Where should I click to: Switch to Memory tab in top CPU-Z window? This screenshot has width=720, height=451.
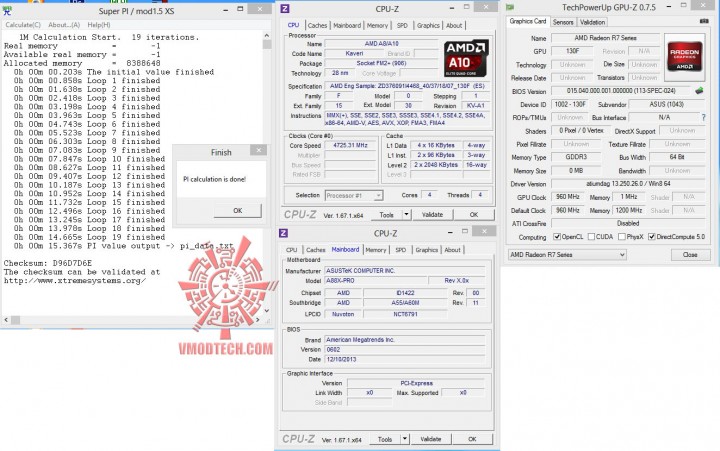(377, 26)
